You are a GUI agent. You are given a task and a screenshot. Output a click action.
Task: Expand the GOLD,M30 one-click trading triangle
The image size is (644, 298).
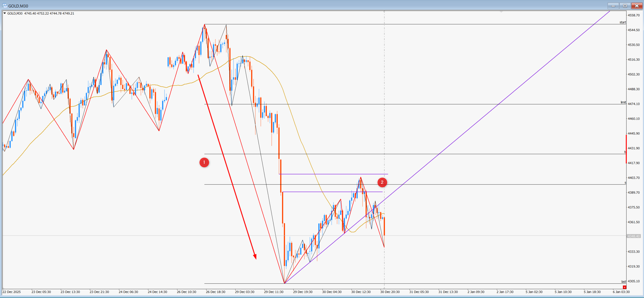tap(5, 13)
